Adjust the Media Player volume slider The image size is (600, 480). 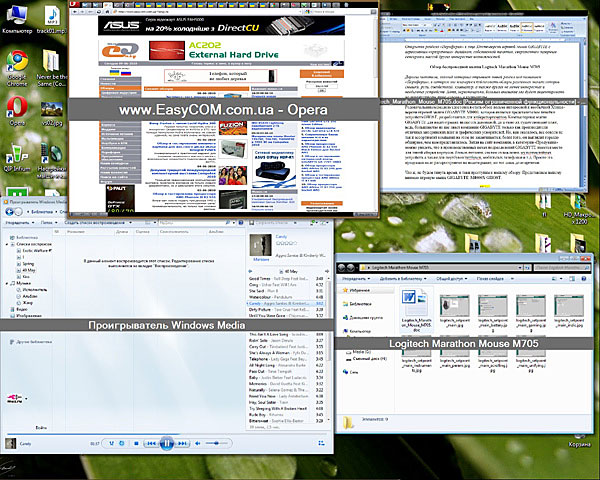(x=216, y=443)
